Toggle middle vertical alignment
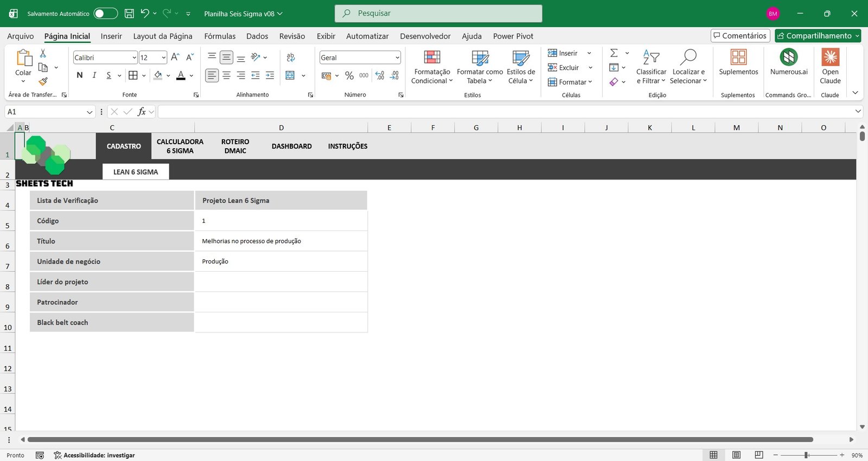This screenshot has height=461, width=868. coord(227,57)
